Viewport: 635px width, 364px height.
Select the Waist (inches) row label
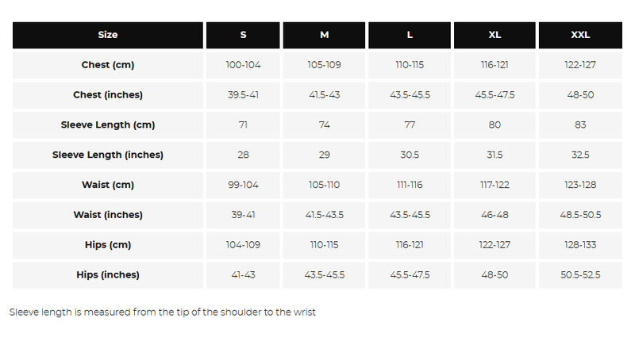click(x=108, y=215)
